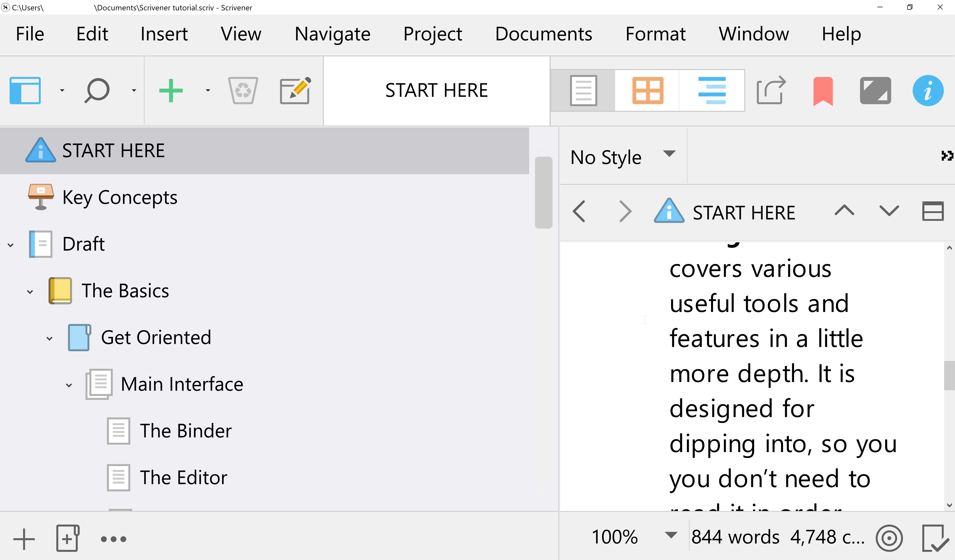Click the editor scrollbar up arrow
This screenshot has width=955, height=560.
pyautogui.click(x=949, y=248)
